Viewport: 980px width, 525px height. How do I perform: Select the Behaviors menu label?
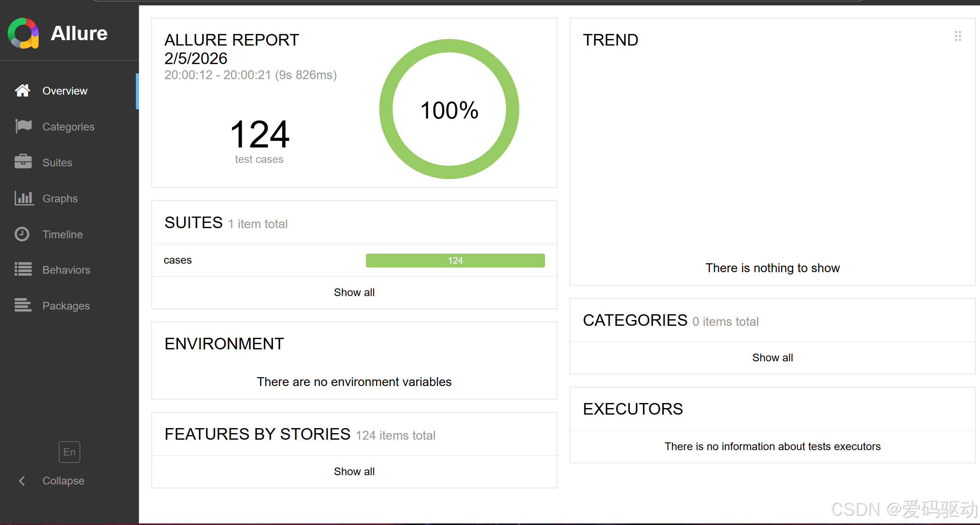click(66, 270)
